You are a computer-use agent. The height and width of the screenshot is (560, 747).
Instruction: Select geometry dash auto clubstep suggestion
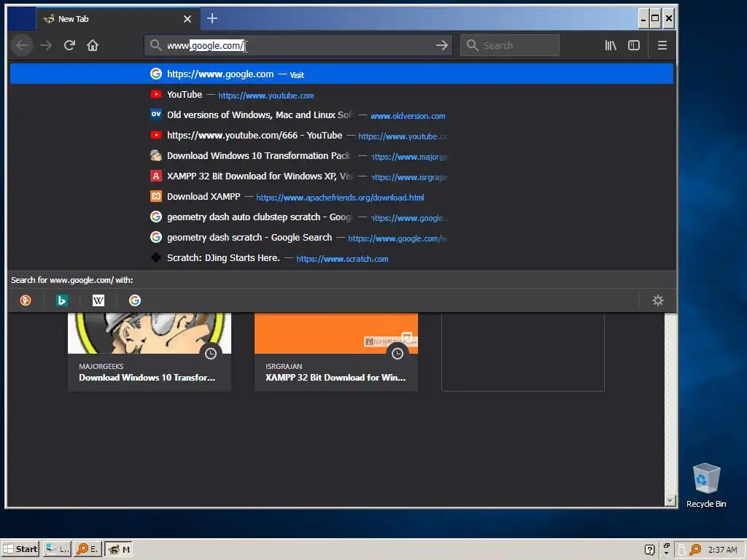341,217
